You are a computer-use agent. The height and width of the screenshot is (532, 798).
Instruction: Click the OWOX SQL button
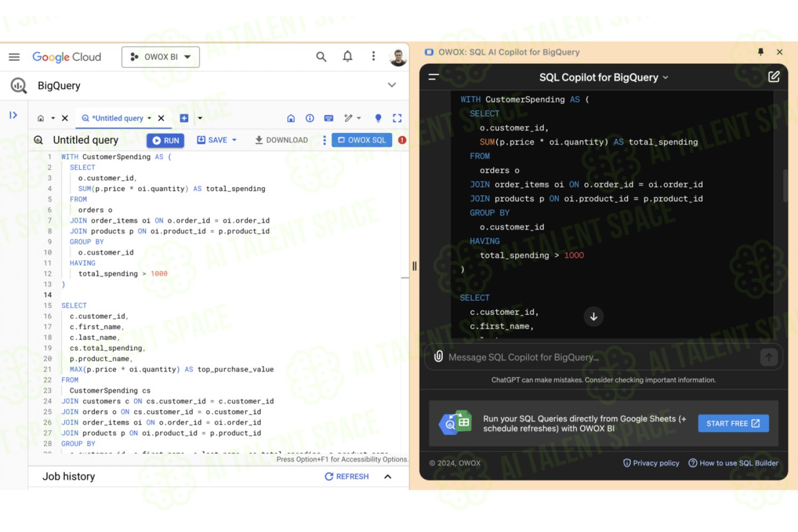[362, 140]
